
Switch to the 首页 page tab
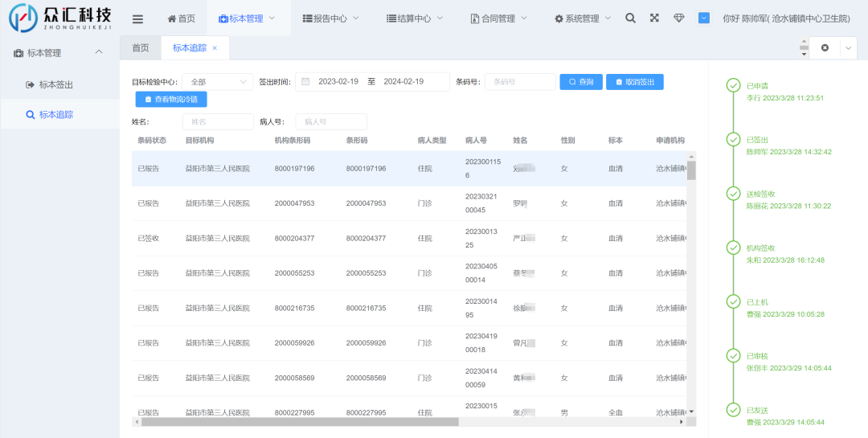tap(141, 48)
